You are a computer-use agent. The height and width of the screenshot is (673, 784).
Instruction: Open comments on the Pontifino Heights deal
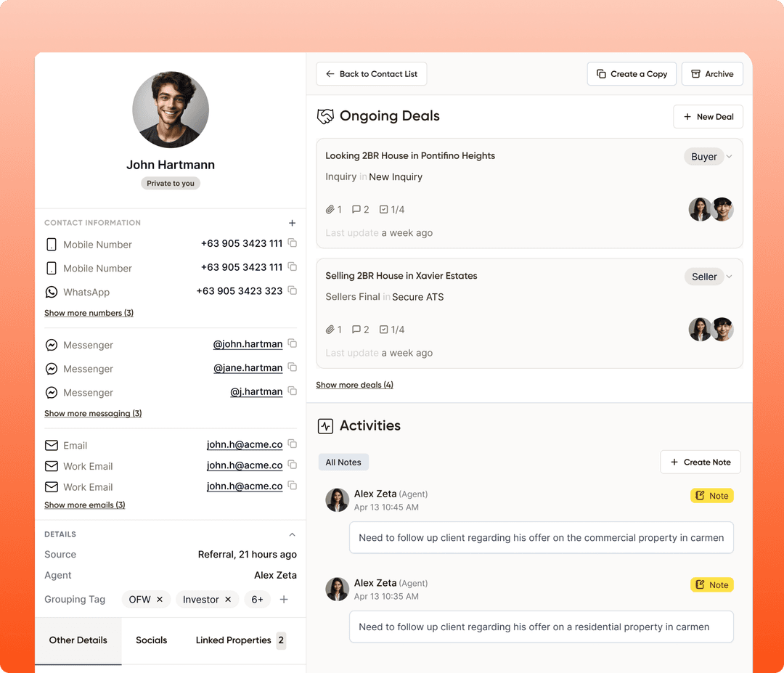(361, 210)
